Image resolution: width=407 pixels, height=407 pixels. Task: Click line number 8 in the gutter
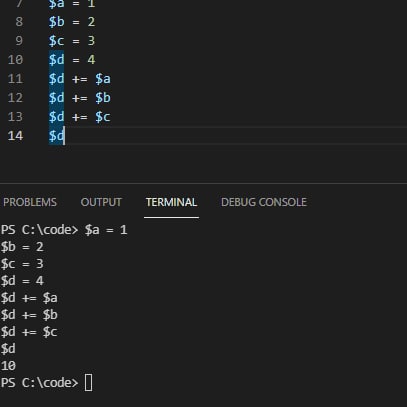(x=19, y=22)
